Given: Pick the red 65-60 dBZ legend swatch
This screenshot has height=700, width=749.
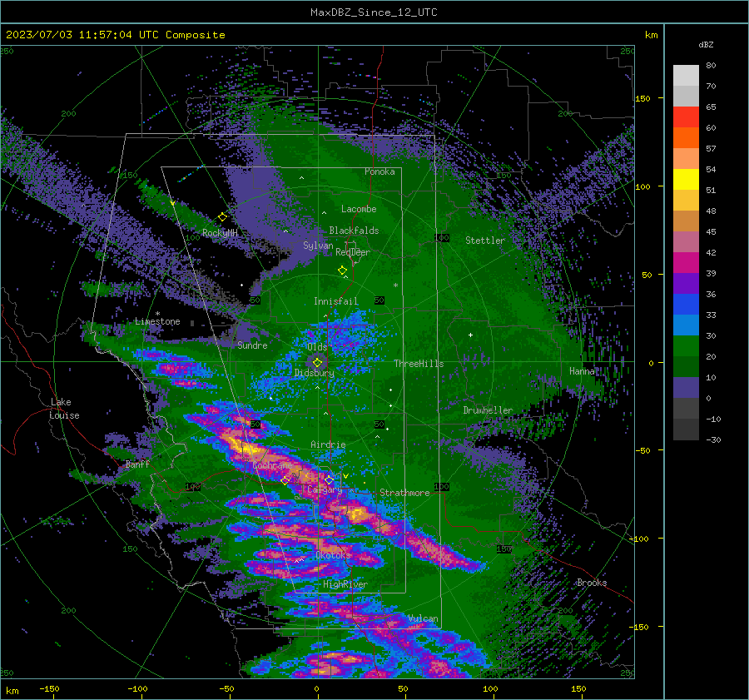Looking at the screenshot, I should tap(686, 117).
